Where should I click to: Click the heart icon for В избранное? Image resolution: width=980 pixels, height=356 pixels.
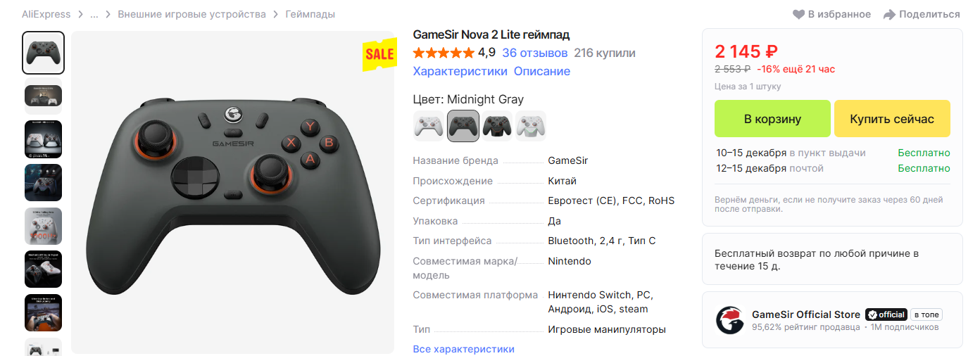click(798, 14)
